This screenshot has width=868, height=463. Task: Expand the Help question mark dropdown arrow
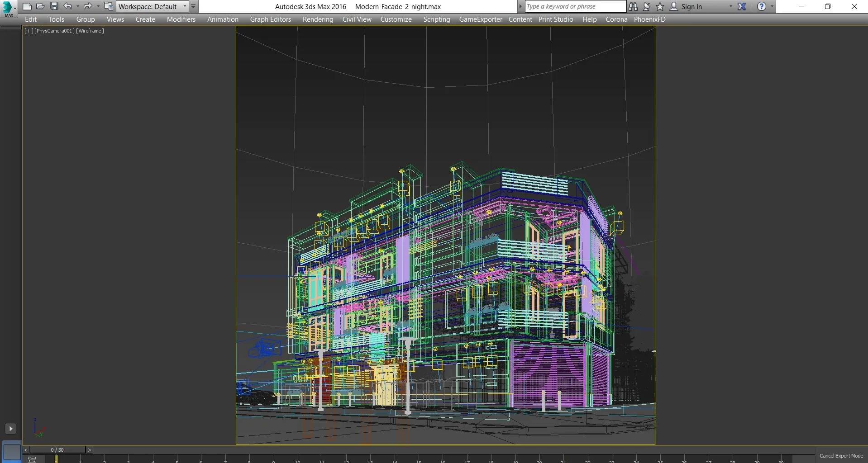click(x=772, y=6)
